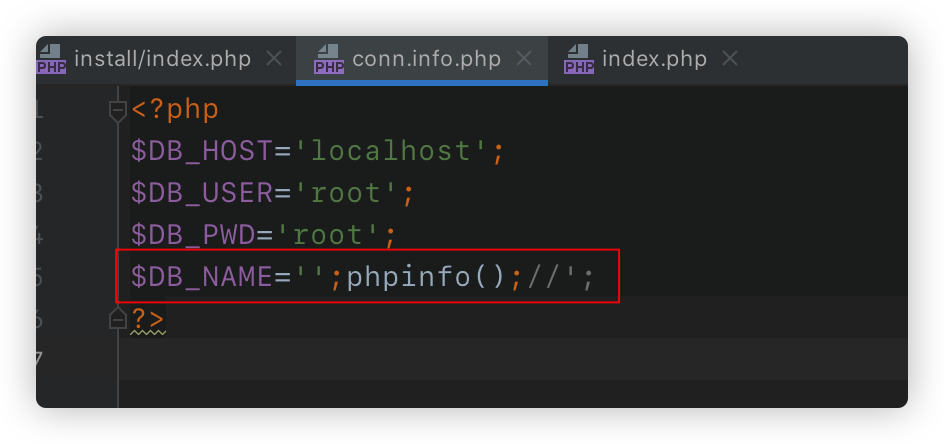Click the phpinfo() function call

427,277
